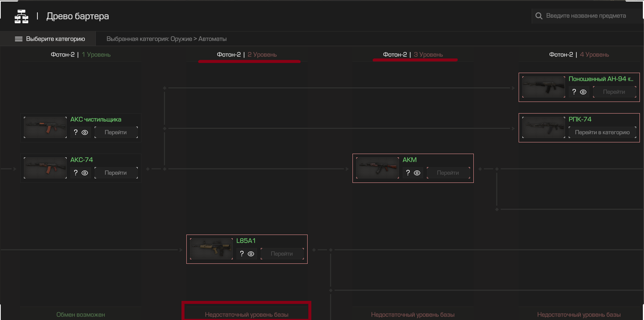Click question mark info for АКС-74
Viewport: 644px width, 320px height.
[76, 173]
